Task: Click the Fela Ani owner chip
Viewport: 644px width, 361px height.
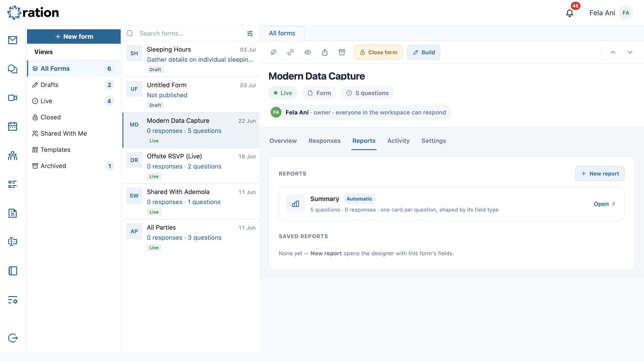Action: pyautogui.click(x=360, y=112)
